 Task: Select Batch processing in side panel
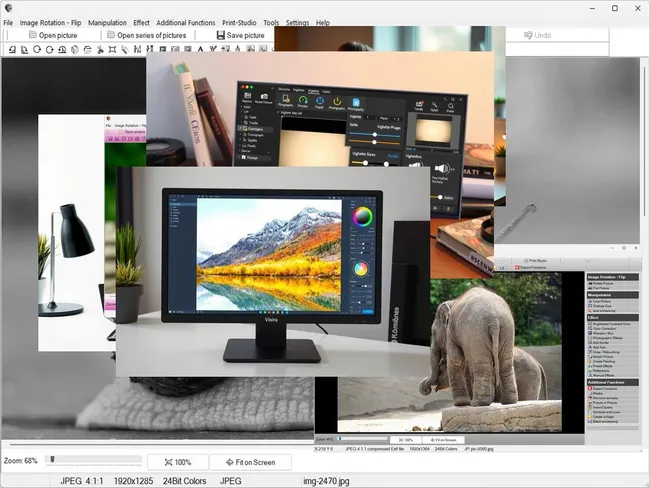point(603,422)
